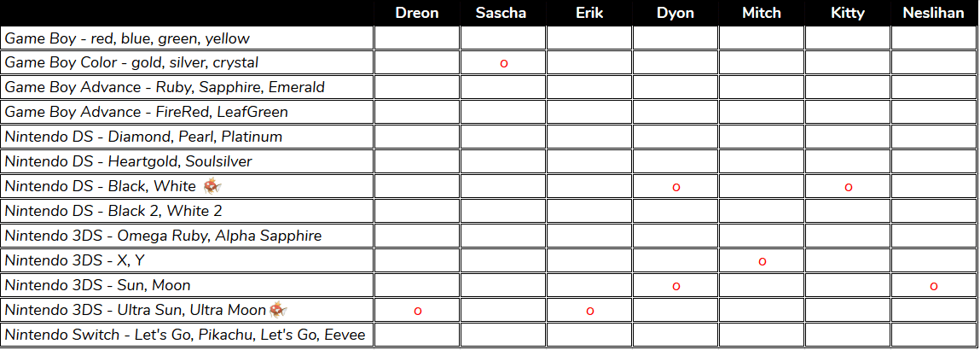
Task: Click Dreon's empty cell for Diamond, Pearl, Platinum
Action: point(417,137)
